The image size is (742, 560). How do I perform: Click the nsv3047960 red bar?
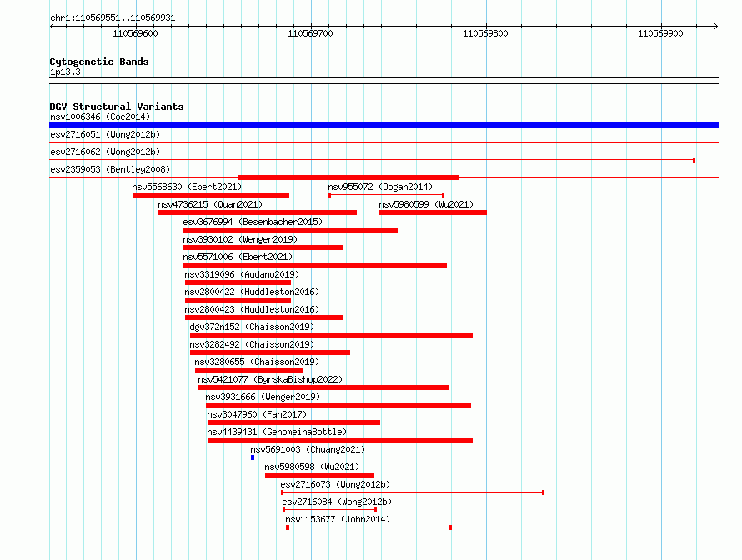293,422
